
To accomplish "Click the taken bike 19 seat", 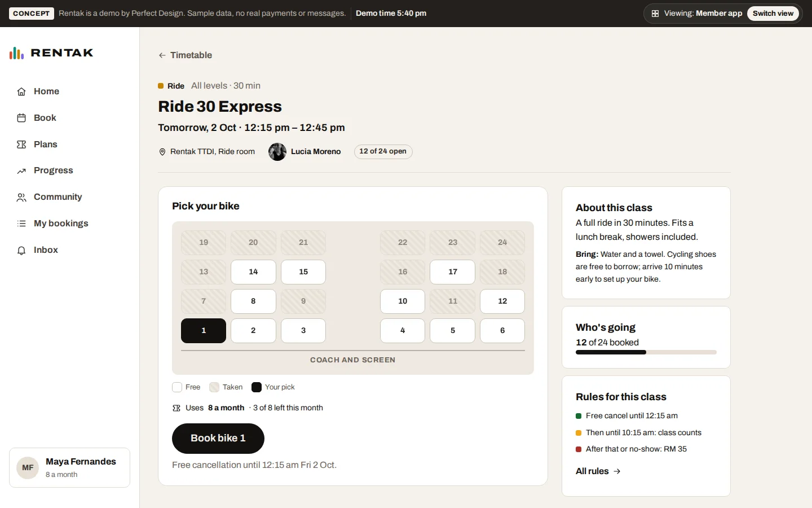I will tap(204, 243).
